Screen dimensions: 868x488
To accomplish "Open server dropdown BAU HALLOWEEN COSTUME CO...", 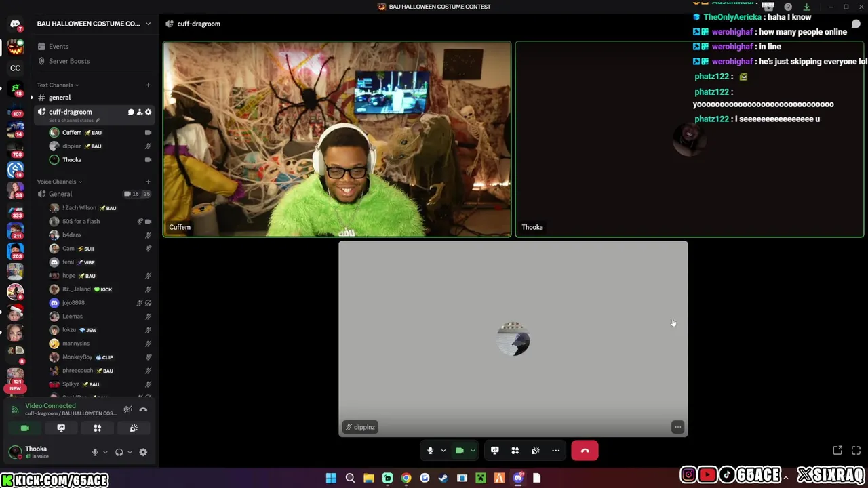I will tap(94, 24).
